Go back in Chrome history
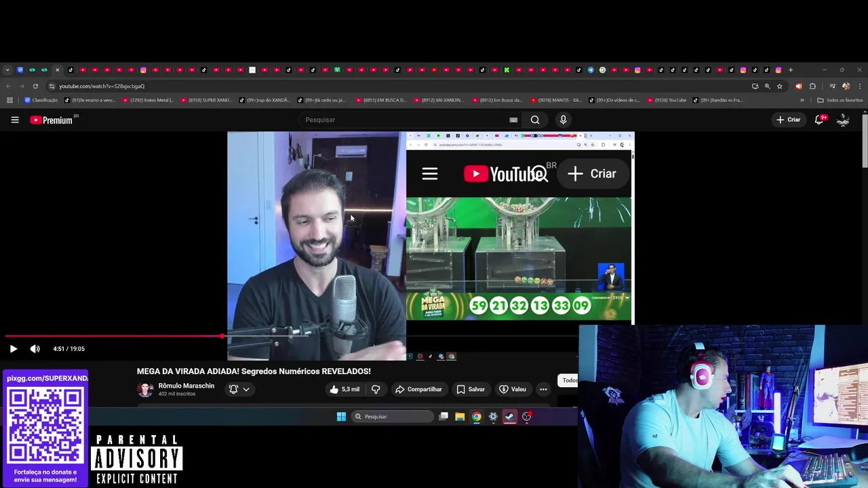Viewport: 868px width, 488px height. click(x=8, y=86)
